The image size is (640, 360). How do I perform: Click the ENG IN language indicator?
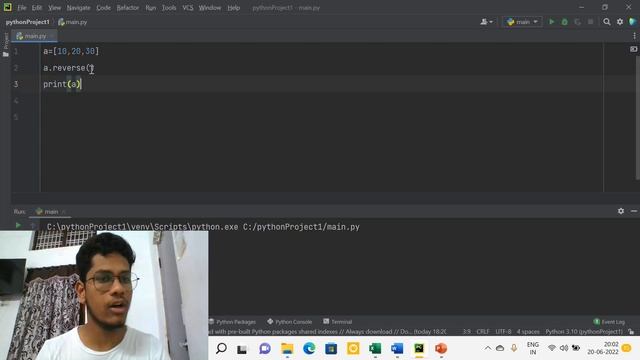533,348
